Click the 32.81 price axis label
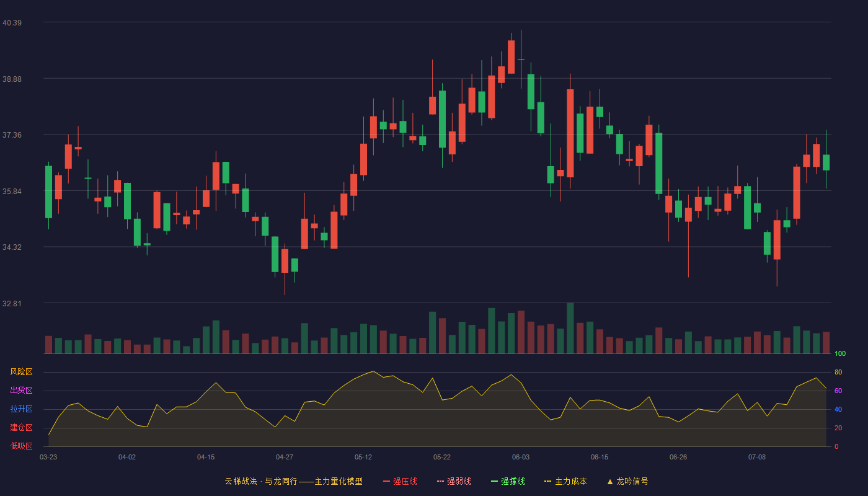The image size is (868, 496). (x=12, y=304)
